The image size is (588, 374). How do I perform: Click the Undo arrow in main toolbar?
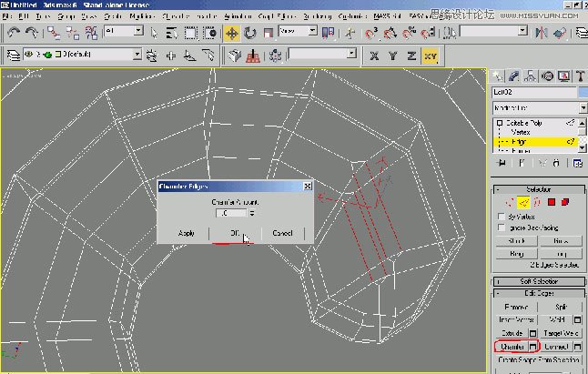[13, 33]
